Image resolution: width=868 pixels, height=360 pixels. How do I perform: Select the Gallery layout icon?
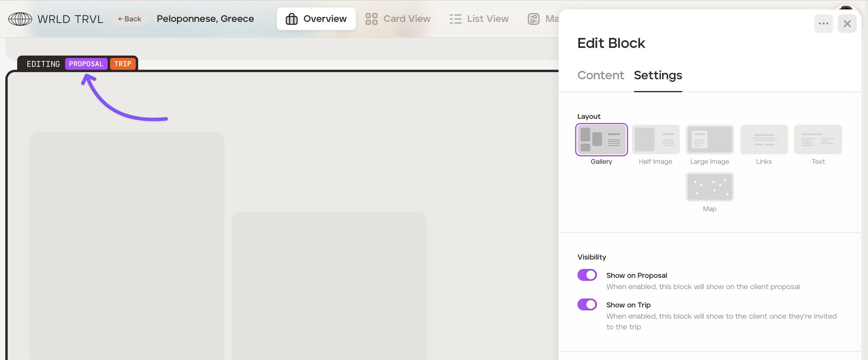(601, 140)
